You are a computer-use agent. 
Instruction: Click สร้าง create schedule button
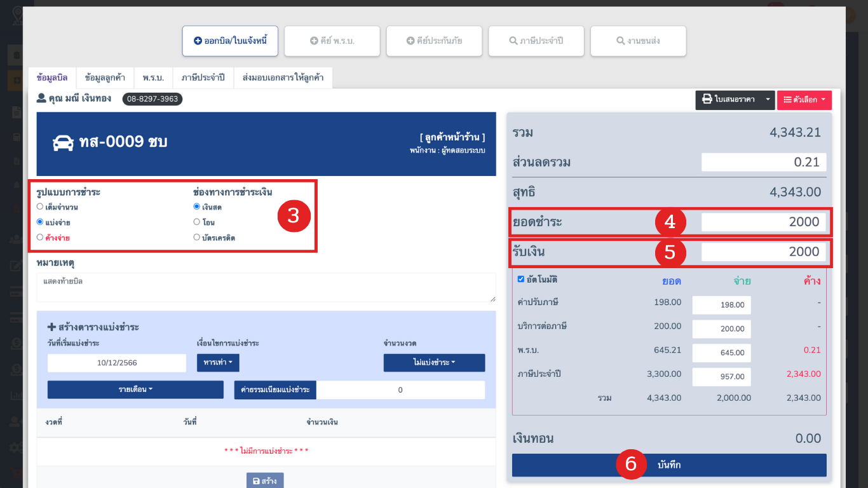click(265, 481)
